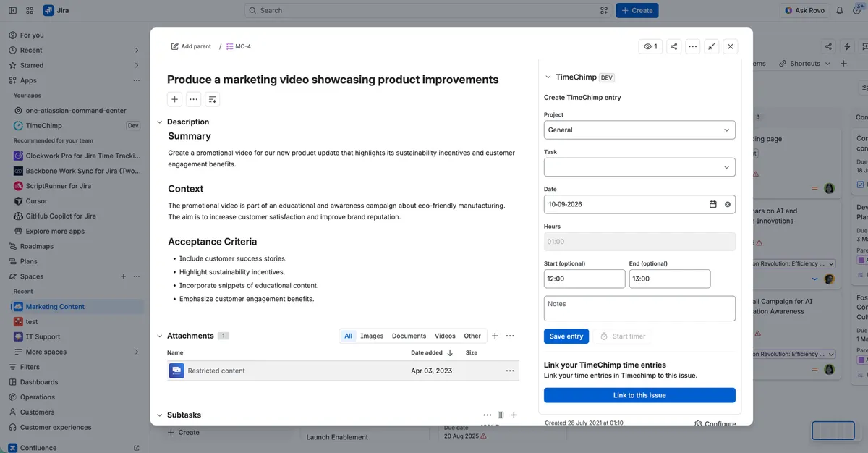868x453 pixels.
Task: Select the Videos attachments tab
Action: 445,336
